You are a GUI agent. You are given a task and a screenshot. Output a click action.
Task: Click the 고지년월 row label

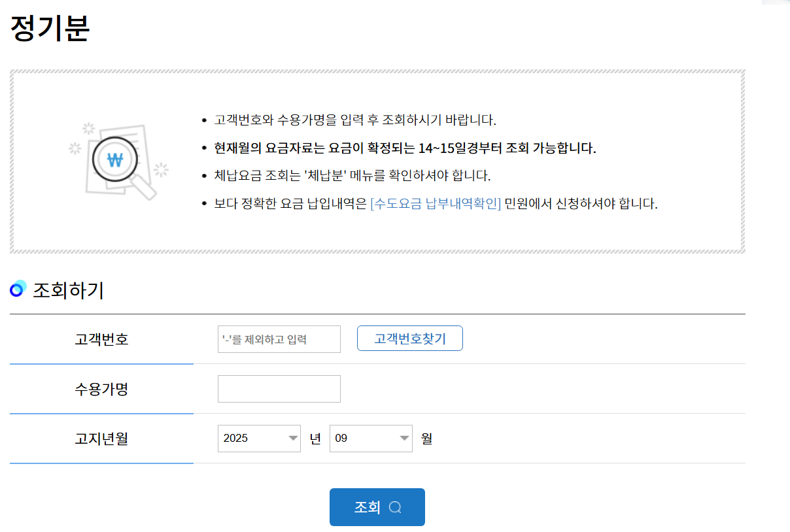[101, 439]
